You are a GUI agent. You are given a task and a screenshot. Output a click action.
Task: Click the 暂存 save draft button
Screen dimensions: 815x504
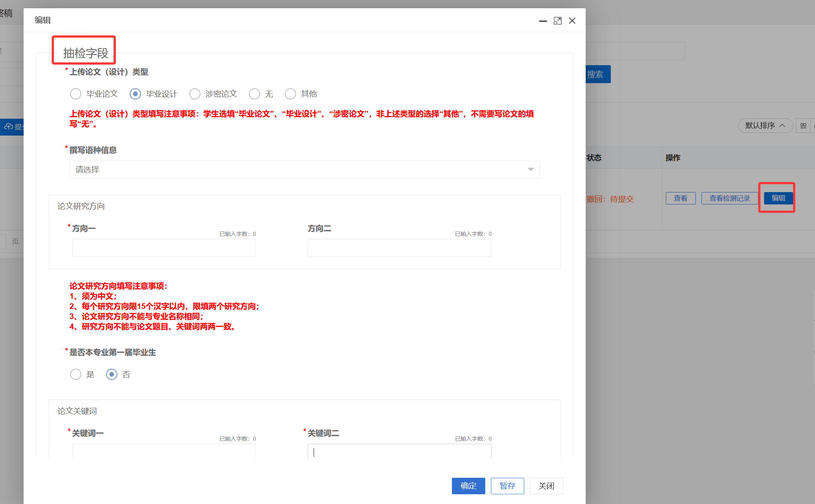(507, 486)
